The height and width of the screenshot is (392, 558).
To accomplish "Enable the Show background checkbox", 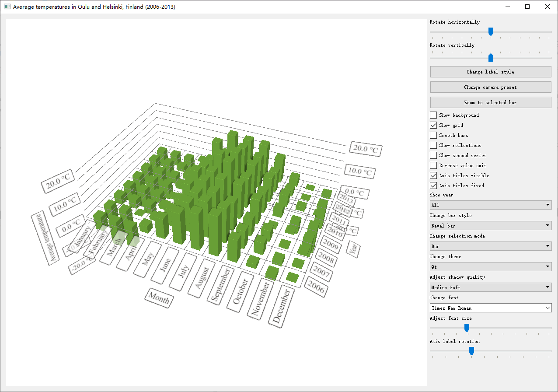I will [x=433, y=115].
